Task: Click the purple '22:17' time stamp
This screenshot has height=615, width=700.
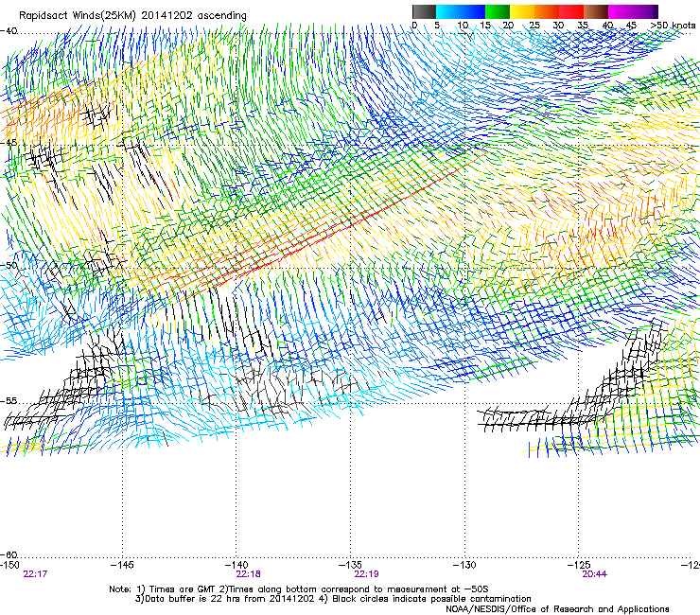Action: 35,574
